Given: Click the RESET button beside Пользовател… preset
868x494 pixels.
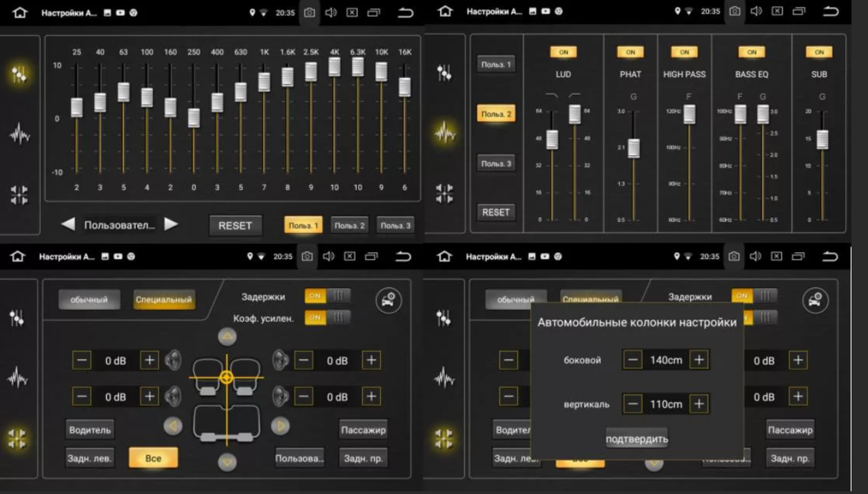Looking at the screenshot, I should click(x=235, y=225).
